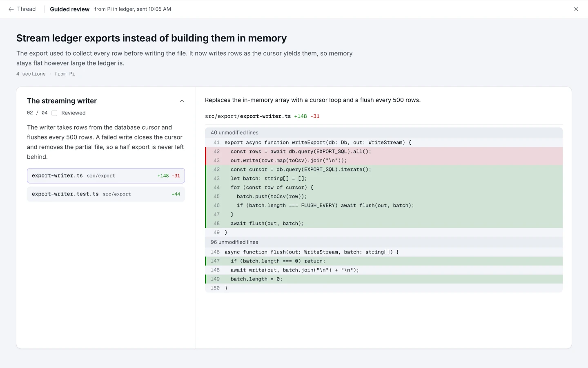Click line 146 flush function signature
Viewport: 588px width, 368px height.
click(x=384, y=252)
